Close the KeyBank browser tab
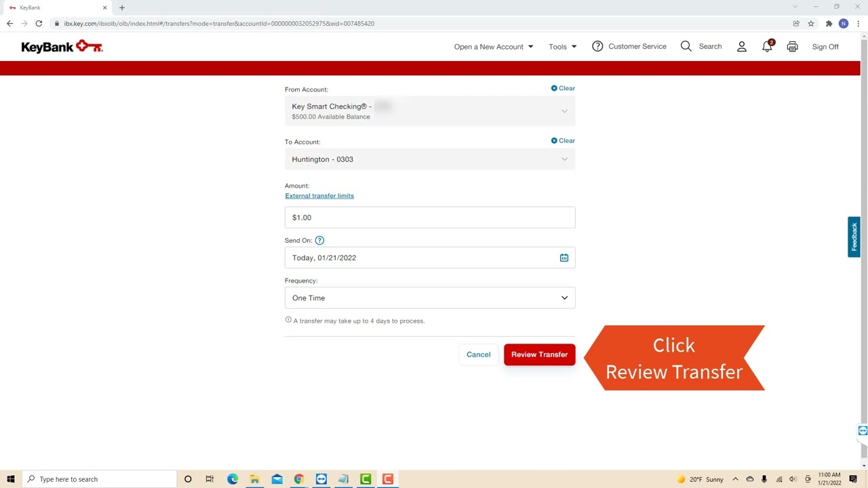Screen dimensions: 868x488 click(105, 7)
